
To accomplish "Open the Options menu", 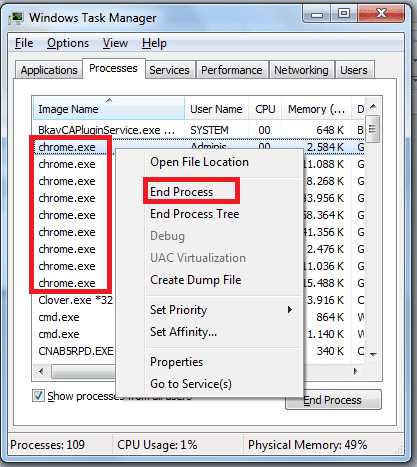I will tap(68, 43).
